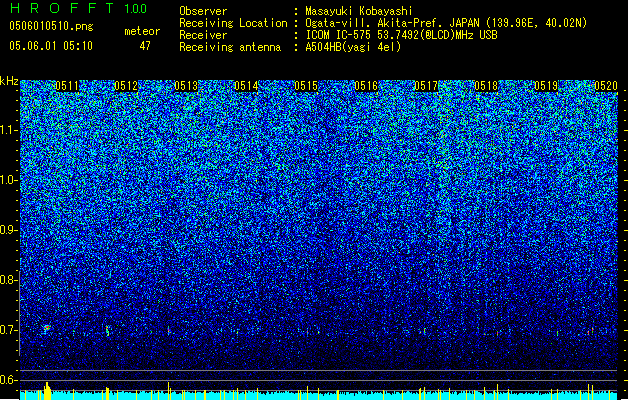Click the date stamp 05.06.01 05:10
The image size is (629, 400).
[51, 46]
